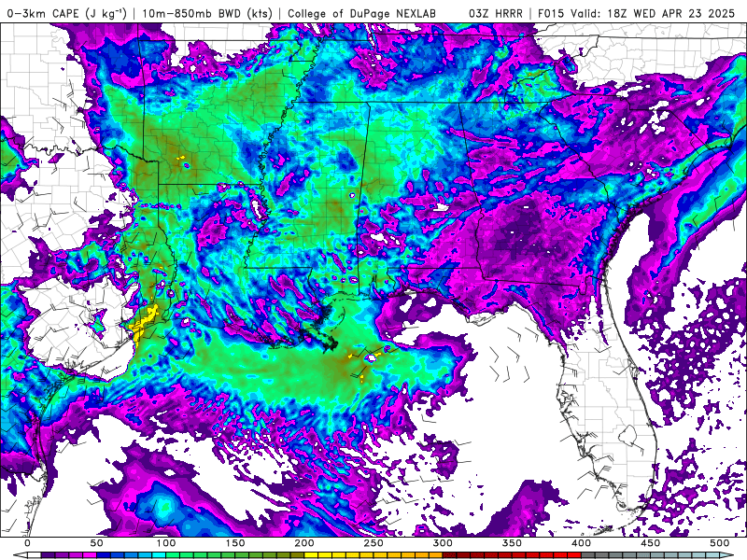Screen dimensions: 747x560
Task: Click the '50' colorbar label
Action: click(x=97, y=543)
